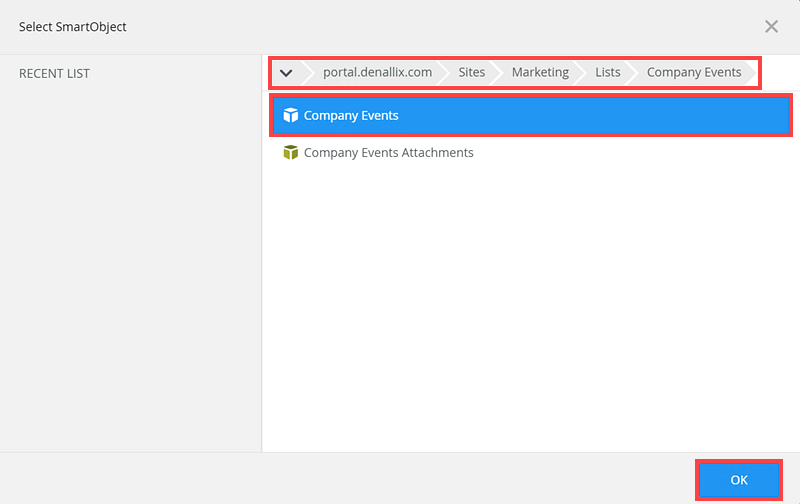Confirm selection with the OK button

(x=739, y=480)
